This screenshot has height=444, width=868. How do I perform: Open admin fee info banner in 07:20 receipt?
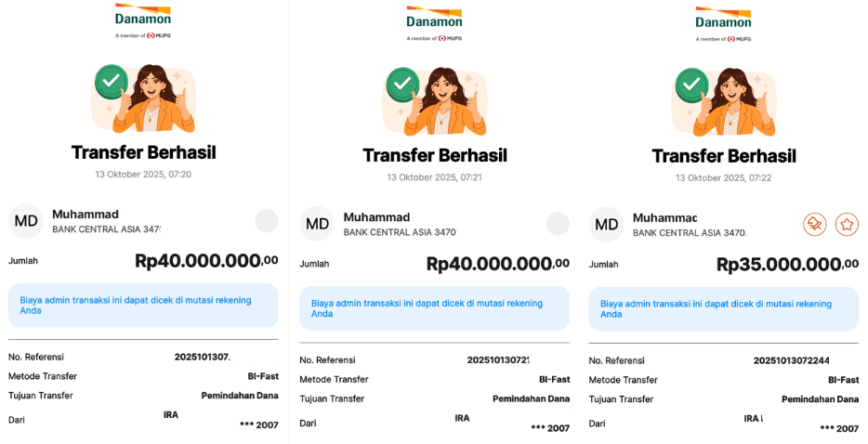pos(143,306)
